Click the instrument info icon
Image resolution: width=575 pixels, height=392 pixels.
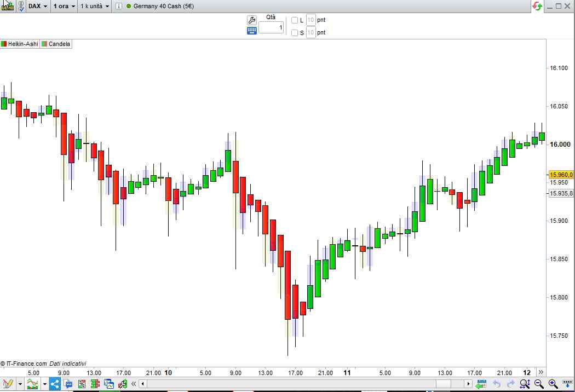pos(118,6)
